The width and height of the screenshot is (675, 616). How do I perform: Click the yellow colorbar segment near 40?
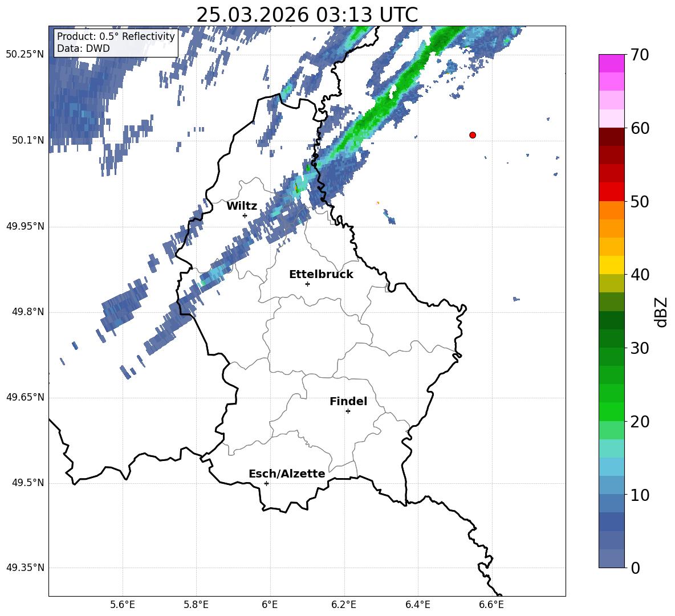(611, 265)
